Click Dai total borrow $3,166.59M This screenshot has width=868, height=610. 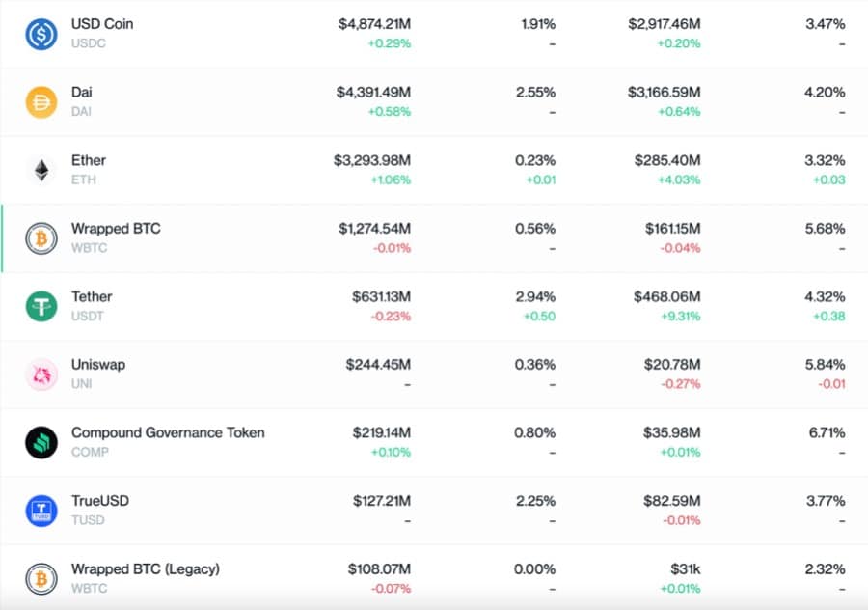click(664, 92)
